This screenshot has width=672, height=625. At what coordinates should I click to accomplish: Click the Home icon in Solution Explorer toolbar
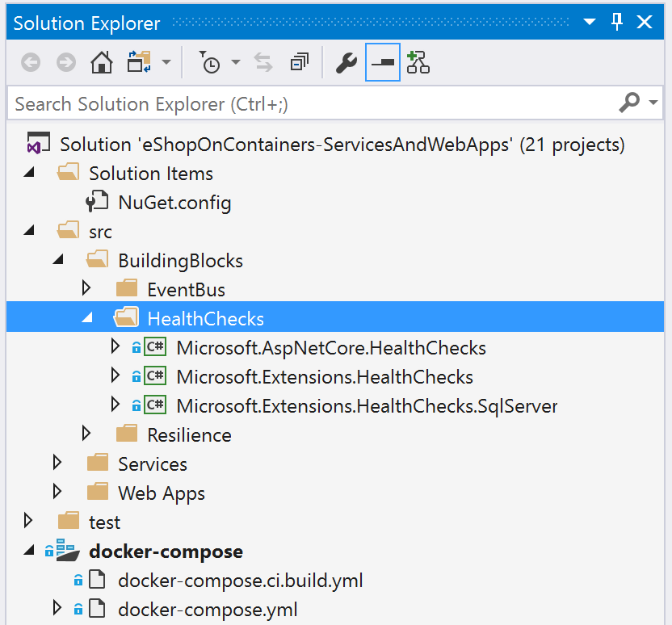pyautogui.click(x=101, y=63)
